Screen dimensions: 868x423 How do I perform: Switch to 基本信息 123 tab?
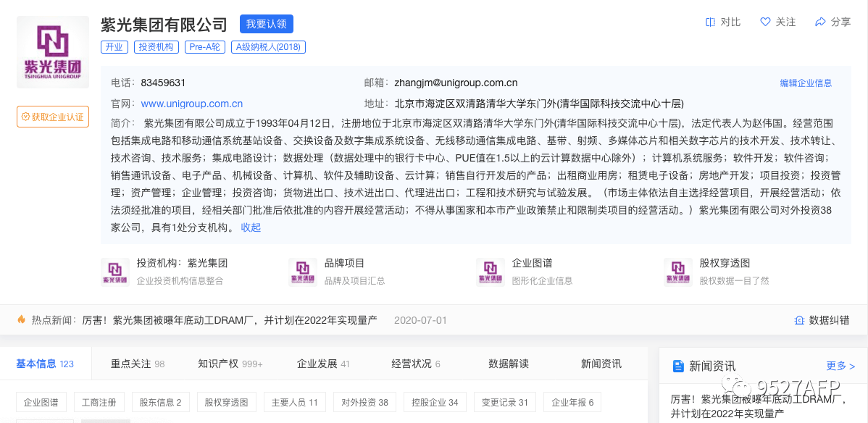pos(45,364)
